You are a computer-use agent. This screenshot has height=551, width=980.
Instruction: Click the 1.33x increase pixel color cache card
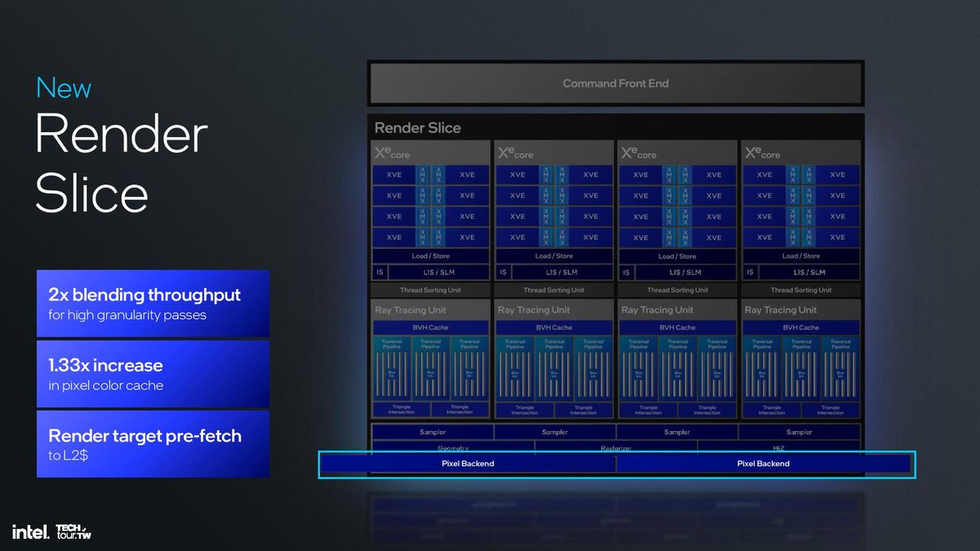(x=153, y=374)
